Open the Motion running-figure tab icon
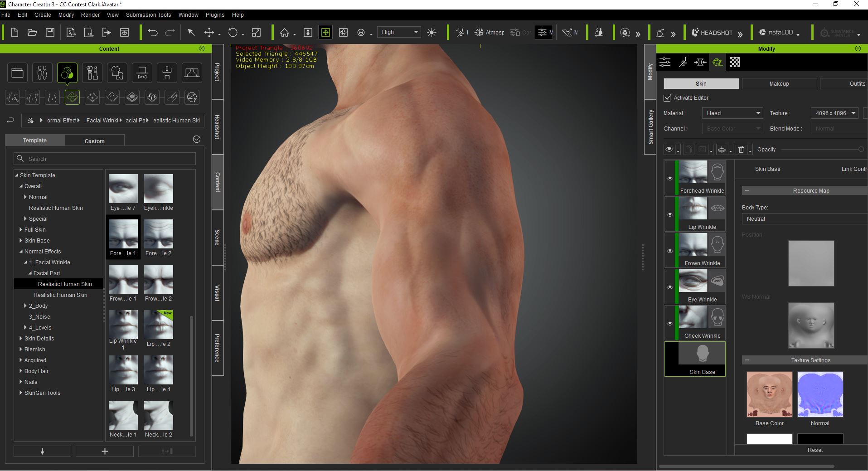 (x=683, y=62)
